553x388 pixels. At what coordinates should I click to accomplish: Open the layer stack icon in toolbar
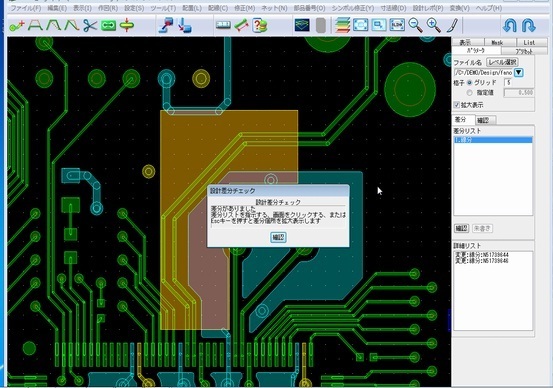(342, 25)
